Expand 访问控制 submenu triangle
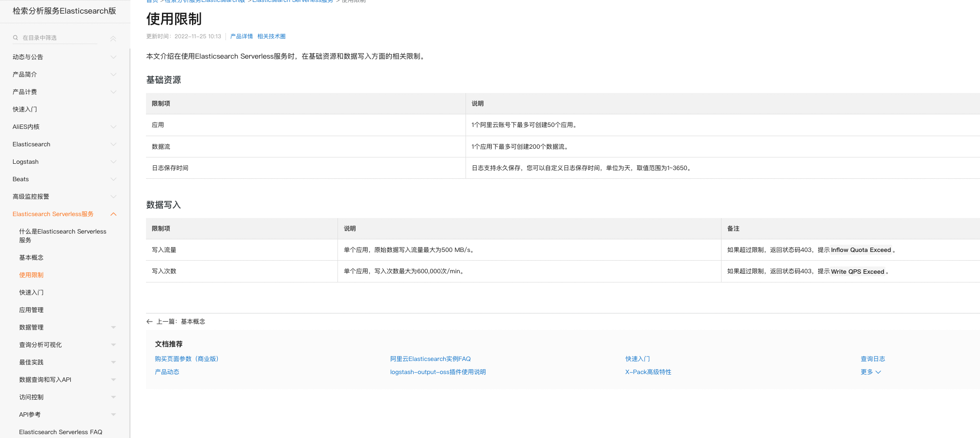This screenshot has width=980, height=438. coord(113,397)
